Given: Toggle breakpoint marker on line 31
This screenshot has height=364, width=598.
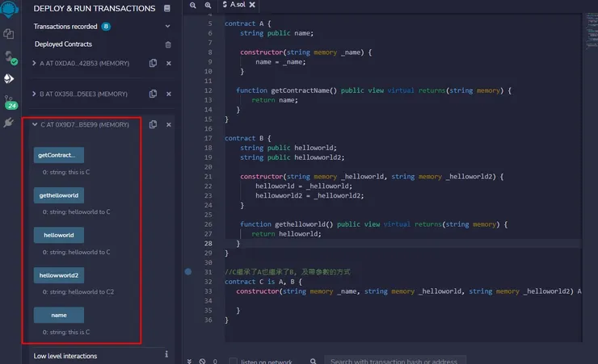Looking at the screenshot, I should point(188,272).
